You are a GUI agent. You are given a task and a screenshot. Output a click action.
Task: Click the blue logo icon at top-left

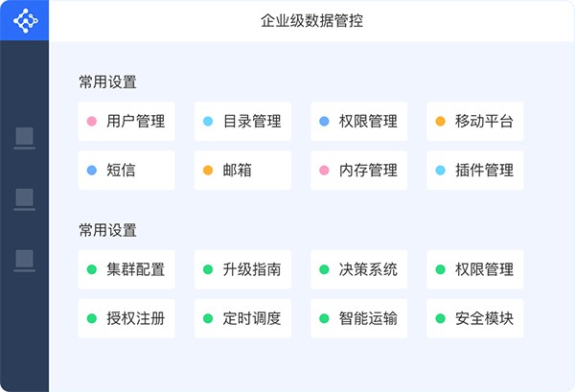point(24,20)
